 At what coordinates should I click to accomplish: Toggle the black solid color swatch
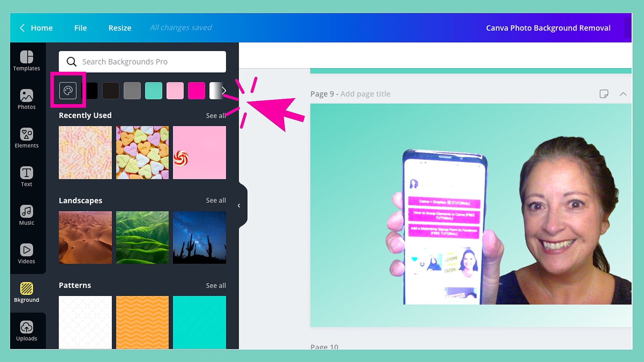[x=90, y=90]
